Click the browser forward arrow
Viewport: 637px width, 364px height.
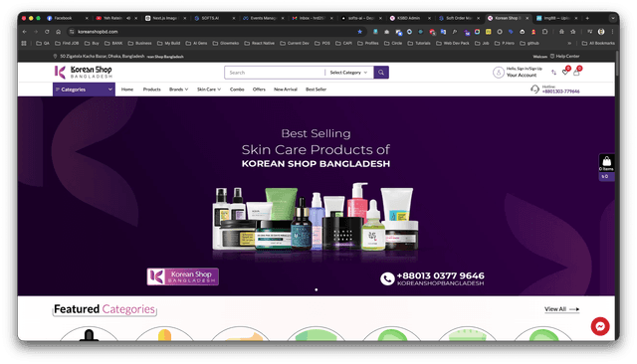click(36, 31)
